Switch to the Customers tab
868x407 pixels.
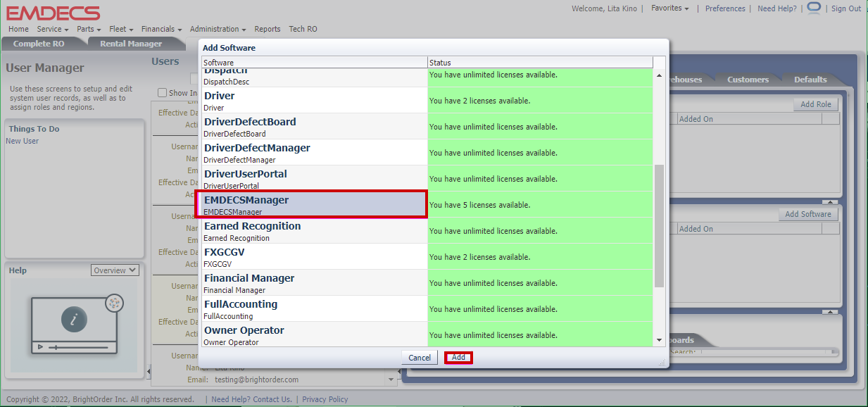coord(748,80)
